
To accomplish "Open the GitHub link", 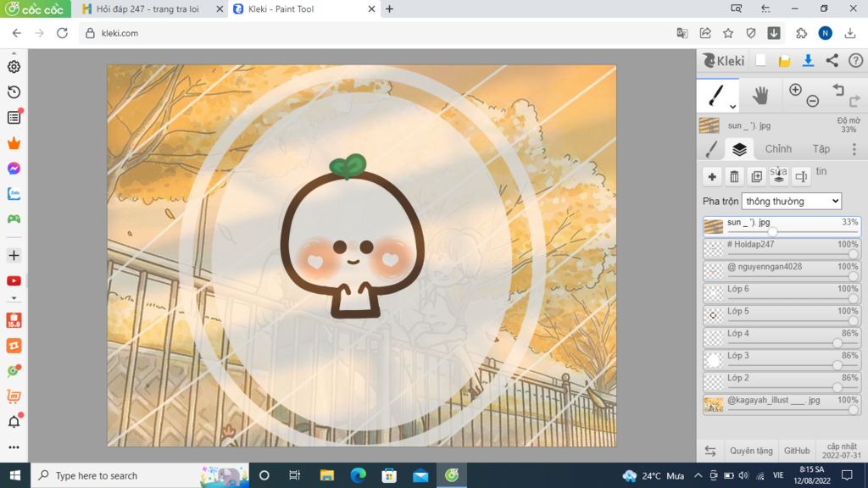I will [x=797, y=451].
